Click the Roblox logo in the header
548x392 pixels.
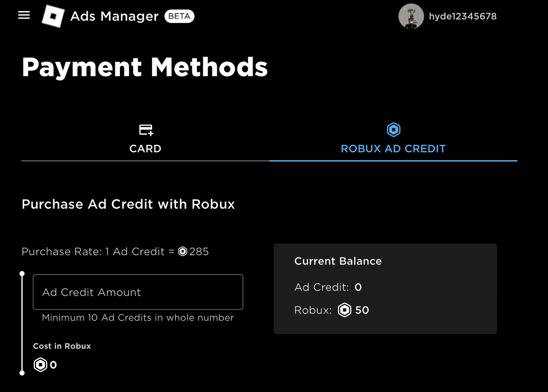53,16
